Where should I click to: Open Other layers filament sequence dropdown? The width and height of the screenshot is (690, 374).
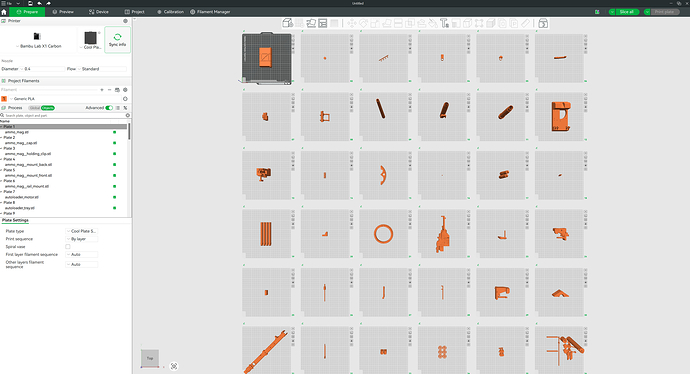click(x=82, y=264)
